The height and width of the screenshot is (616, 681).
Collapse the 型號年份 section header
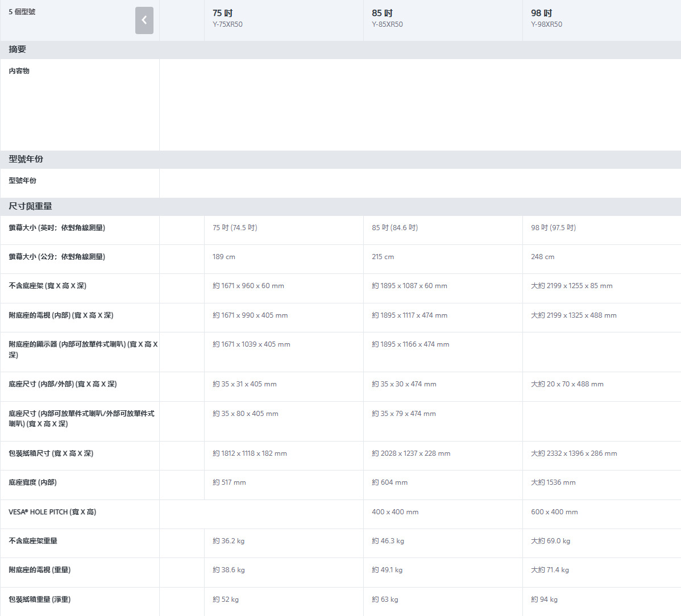tap(26, 159)
